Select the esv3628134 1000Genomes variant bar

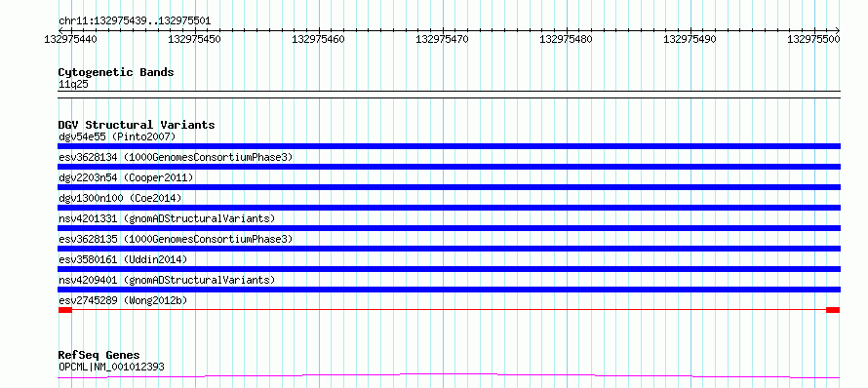click(x=449, y=167)
